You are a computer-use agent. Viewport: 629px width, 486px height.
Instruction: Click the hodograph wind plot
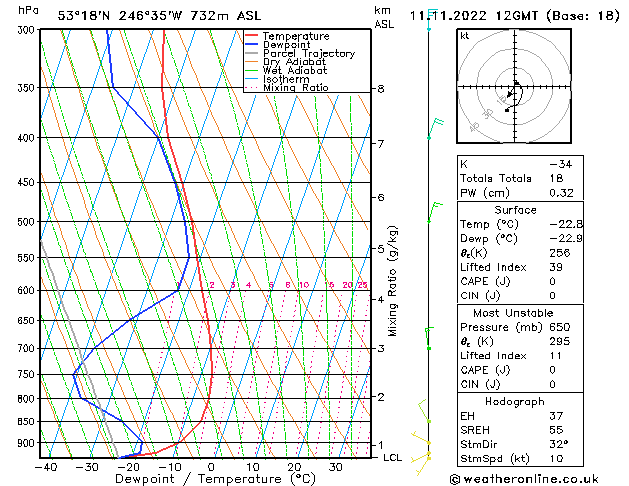pos(514,86)
